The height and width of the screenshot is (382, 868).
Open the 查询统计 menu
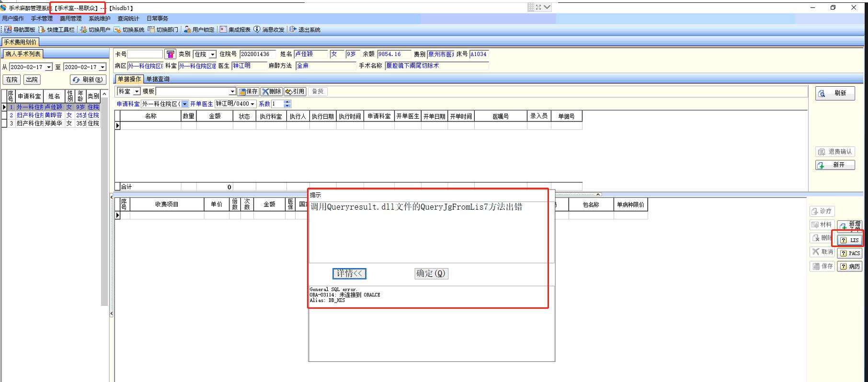pos(128,19)
